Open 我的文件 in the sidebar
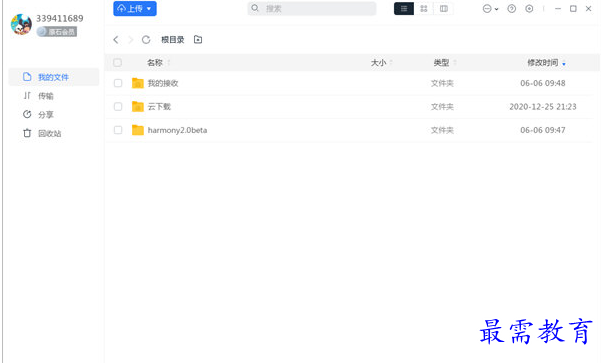 point(54,77)
